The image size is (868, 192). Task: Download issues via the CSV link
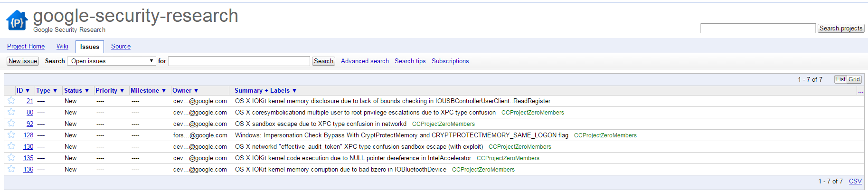point(855,181)
